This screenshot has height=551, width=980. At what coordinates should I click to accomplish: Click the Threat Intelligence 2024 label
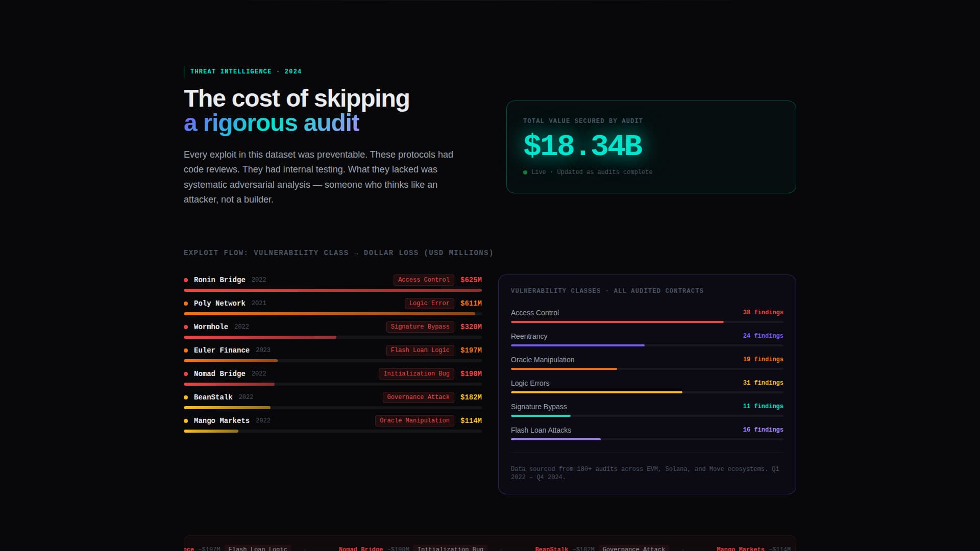246,71
